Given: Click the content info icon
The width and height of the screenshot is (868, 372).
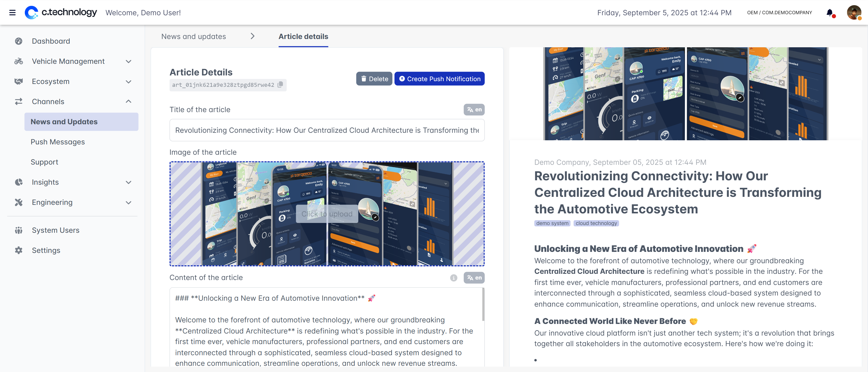Looking at the screenshot, I should click(454, 278).
